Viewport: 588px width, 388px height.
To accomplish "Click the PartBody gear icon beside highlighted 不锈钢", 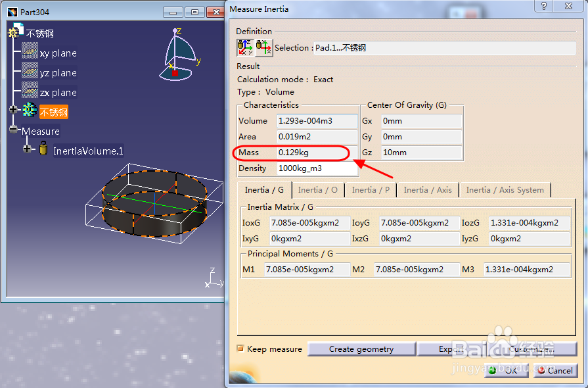I will 30,110.
